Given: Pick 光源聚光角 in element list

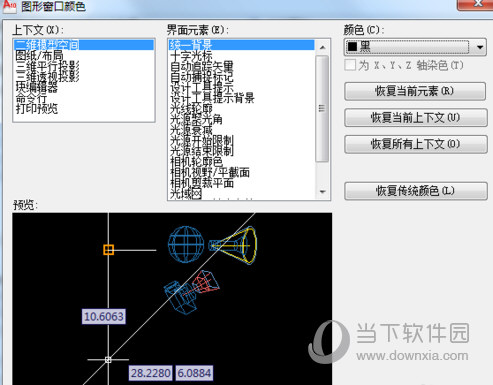Looking at the screenshot, I should click(x=196, y=119).
